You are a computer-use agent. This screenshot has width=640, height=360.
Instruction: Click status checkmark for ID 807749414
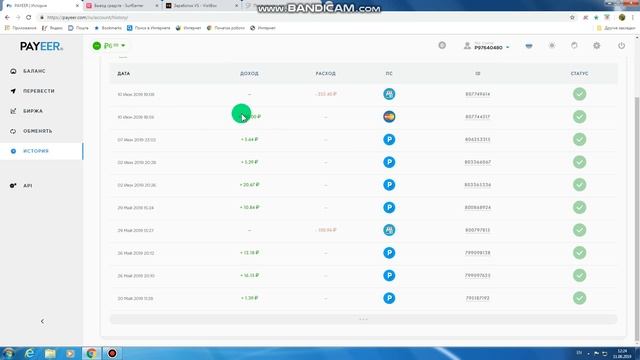pos(579,94)
